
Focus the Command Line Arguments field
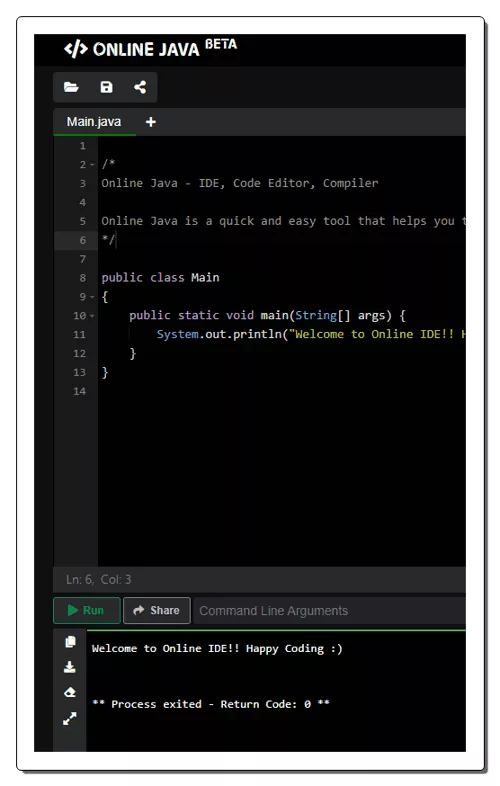(329, 611)
